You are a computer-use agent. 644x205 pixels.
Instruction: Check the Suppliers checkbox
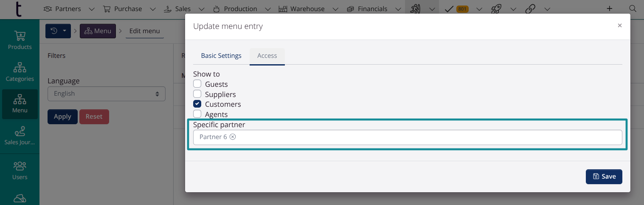[x=197, y=94]
